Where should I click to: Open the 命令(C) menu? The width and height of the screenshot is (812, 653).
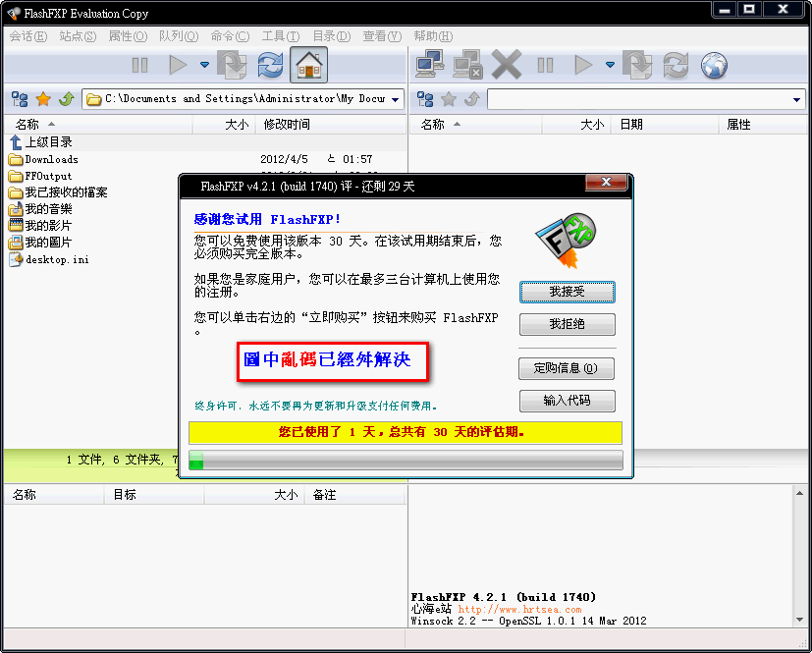pos(230,35)
